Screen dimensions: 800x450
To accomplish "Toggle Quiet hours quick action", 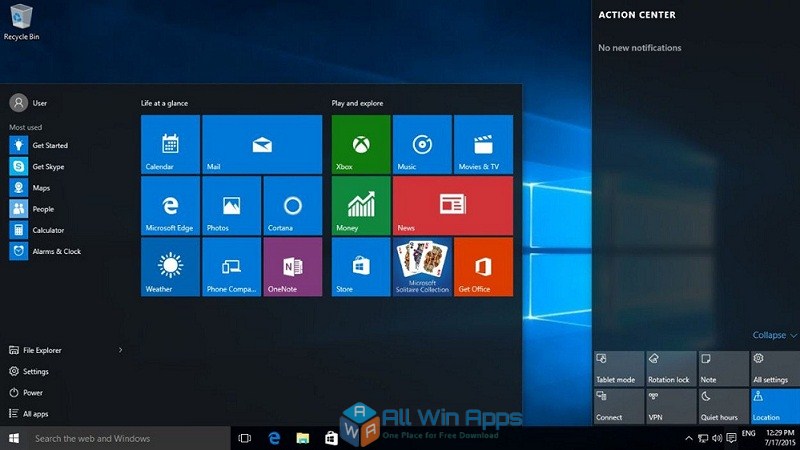I will (x=723, y=406).
